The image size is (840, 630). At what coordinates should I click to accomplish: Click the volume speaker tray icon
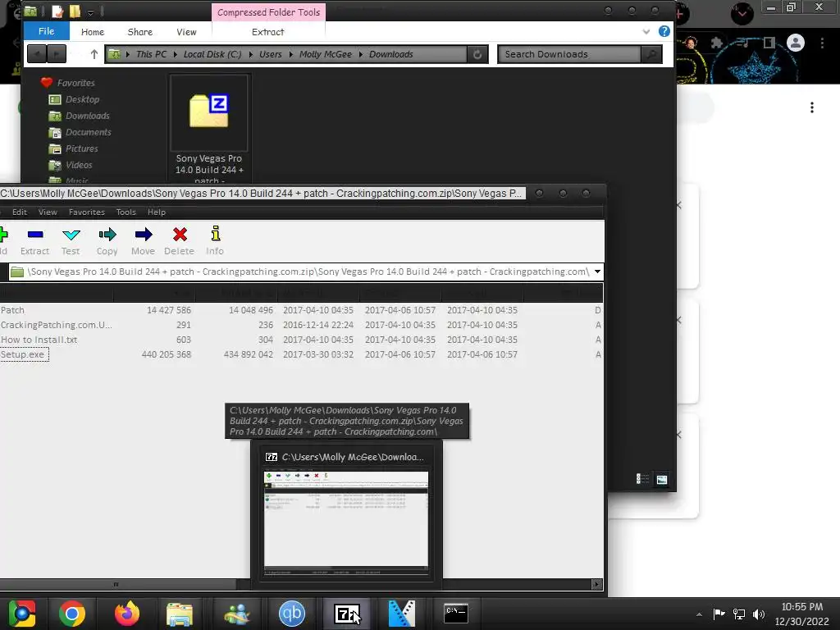tap(759, 614)
